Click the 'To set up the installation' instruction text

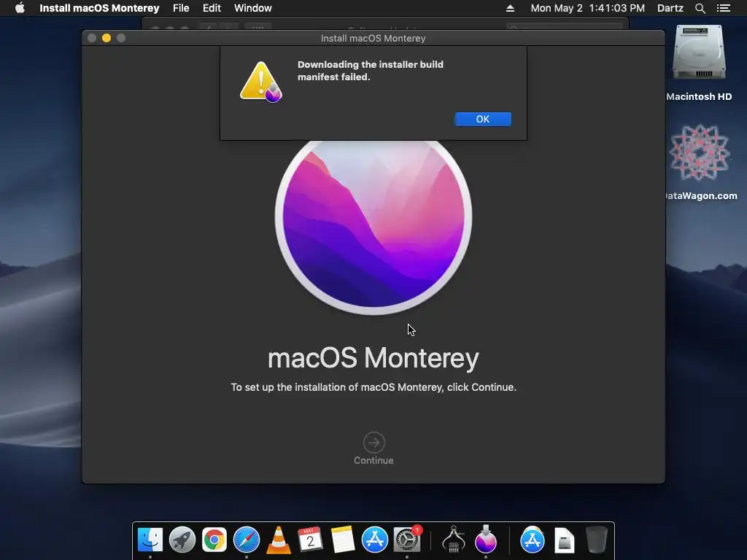pos(373,387)
